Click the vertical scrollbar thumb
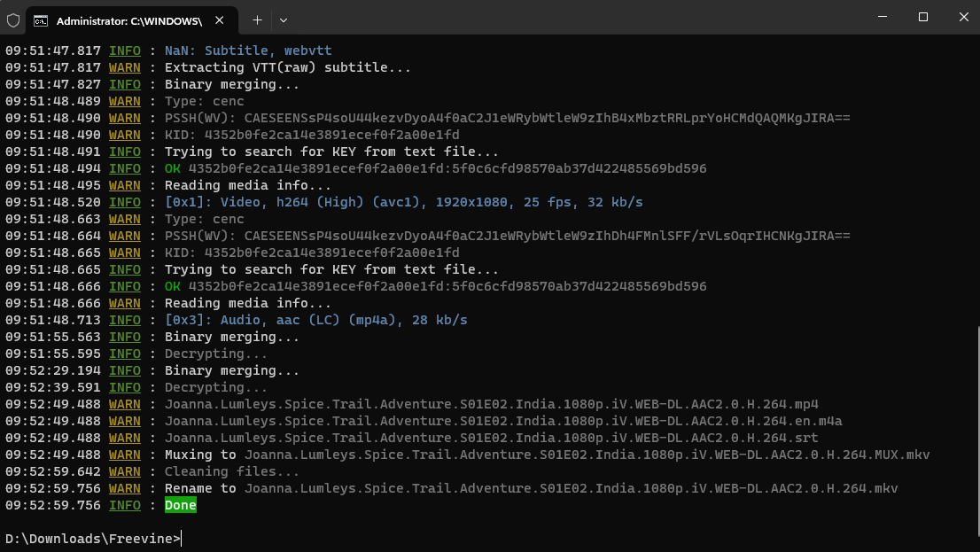The width and height of the screenshot is (980, 552). point(976,434)
